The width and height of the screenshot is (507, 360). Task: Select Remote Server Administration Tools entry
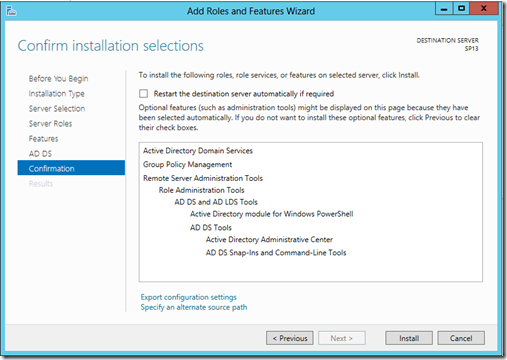203,178
